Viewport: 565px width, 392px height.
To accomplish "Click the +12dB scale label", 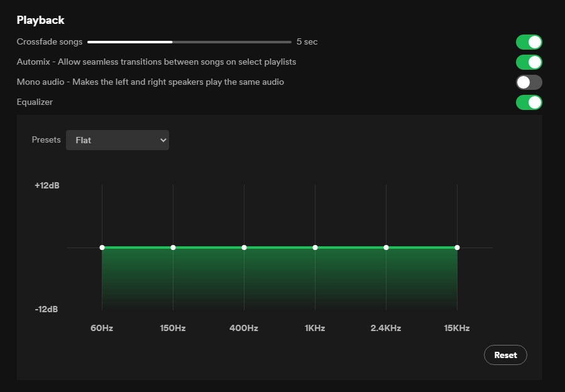I will [x=47, y=185].
